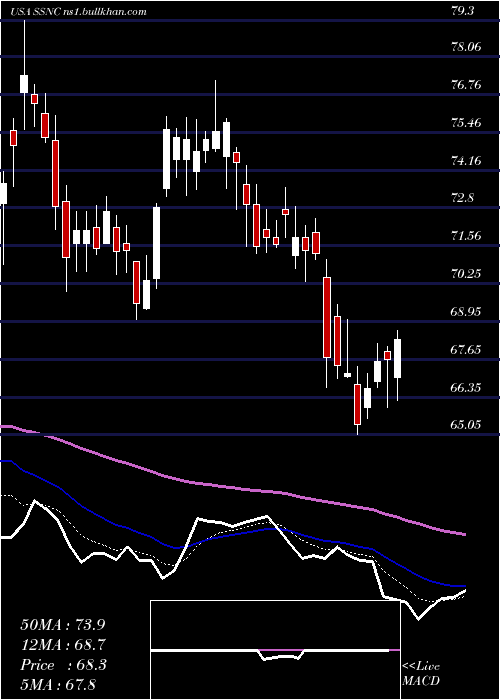Select the 74.16 price axis label
500x700 pixels.
467,160
